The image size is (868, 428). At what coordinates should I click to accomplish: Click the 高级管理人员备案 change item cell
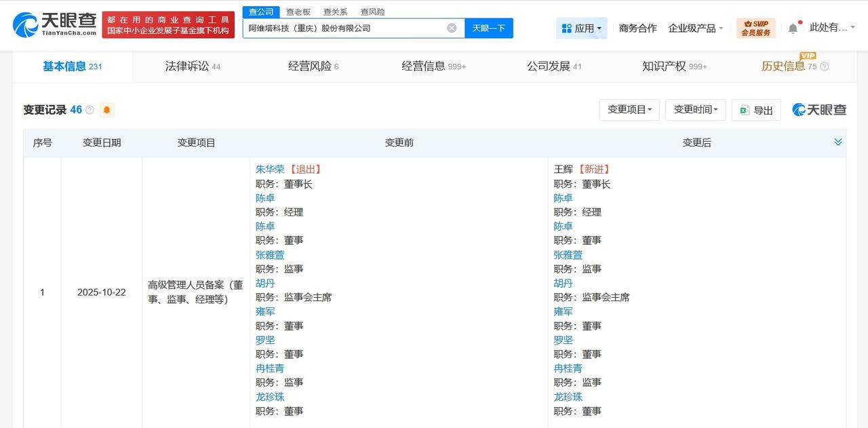click(196, 292)
